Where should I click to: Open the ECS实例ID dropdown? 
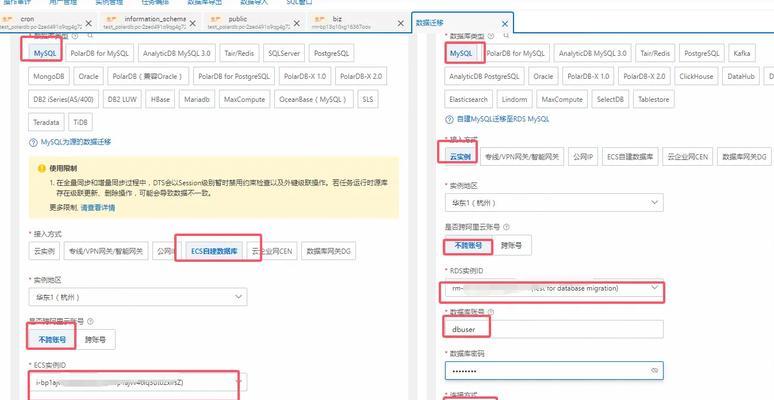click(x=138, y=382)
